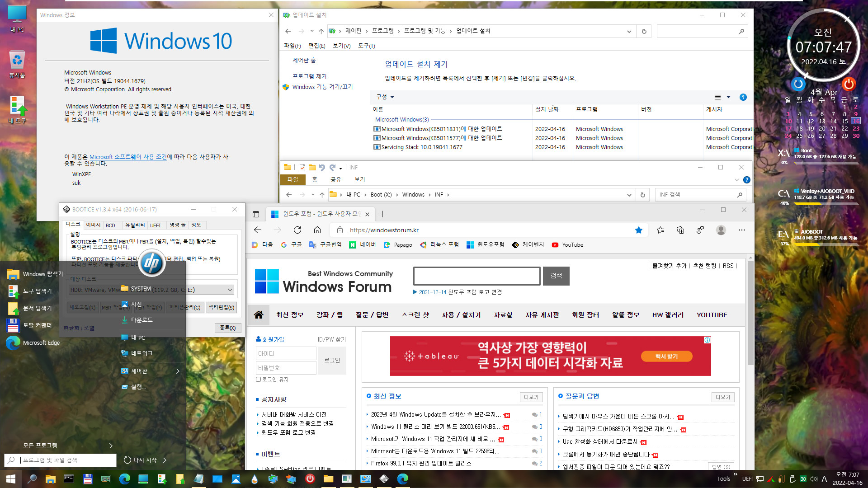Open 파일(F) menu in Control Panel
This screenshot has height=488, width=868.
pyautogui.click(x=292, y=46)
